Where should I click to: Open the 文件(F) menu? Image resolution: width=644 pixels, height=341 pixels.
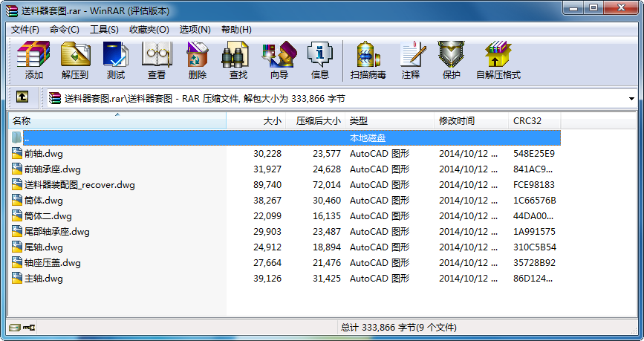click(25, 30)
